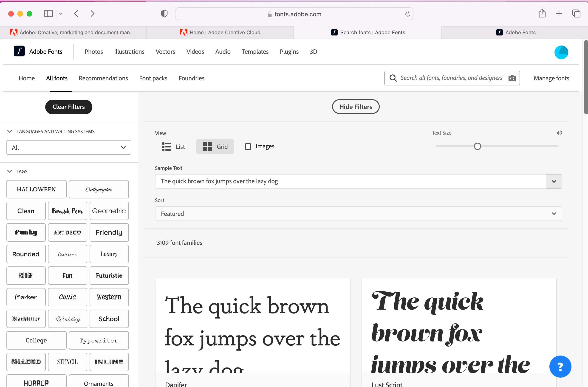Open Safari's tab overview icon

point(576,14)
